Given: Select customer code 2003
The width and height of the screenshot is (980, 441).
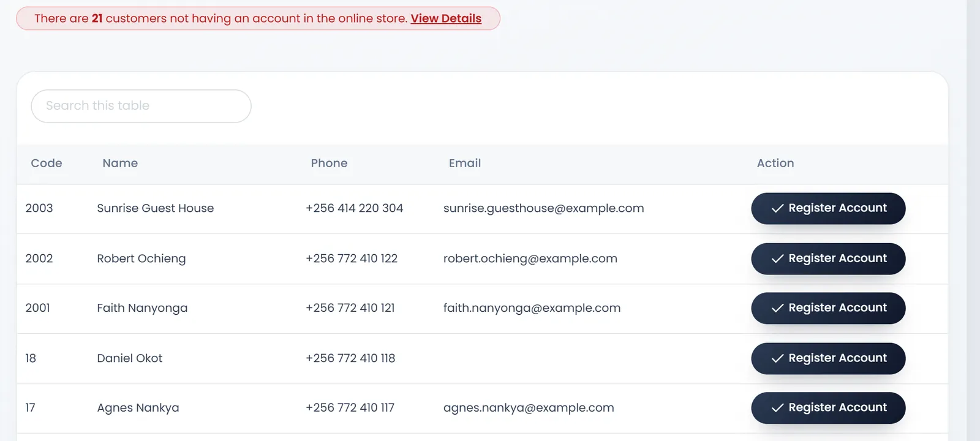Looking at the screenshot, I should (x=39, y=208).
